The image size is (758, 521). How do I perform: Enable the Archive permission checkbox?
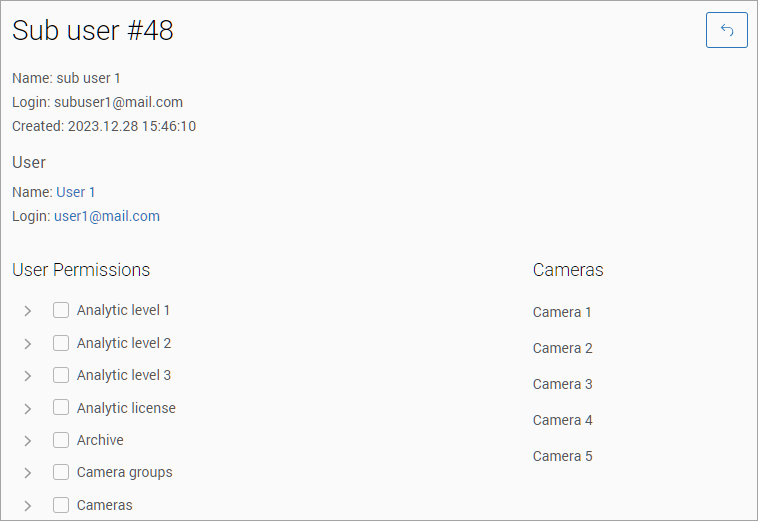61,440
